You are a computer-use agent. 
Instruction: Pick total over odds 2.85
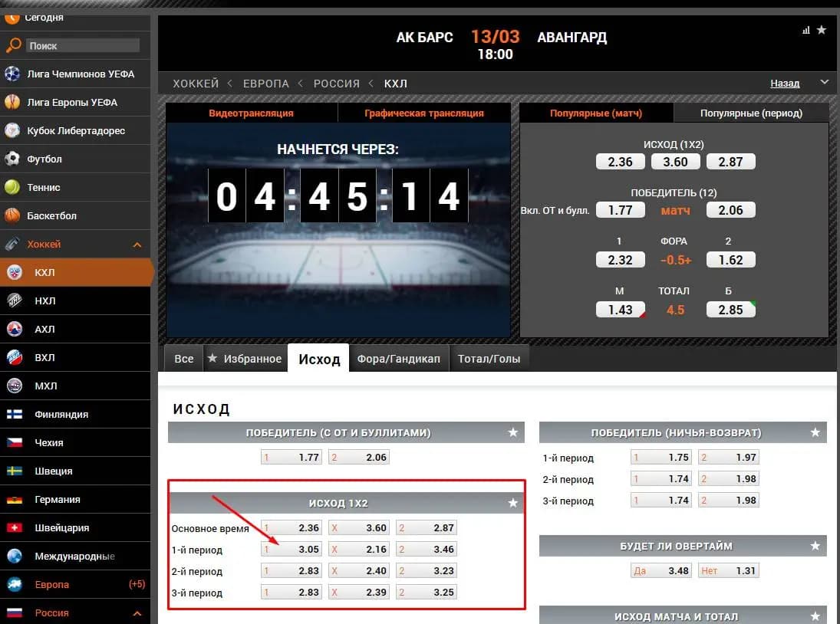pyautogui.click(x=731, y=310)
